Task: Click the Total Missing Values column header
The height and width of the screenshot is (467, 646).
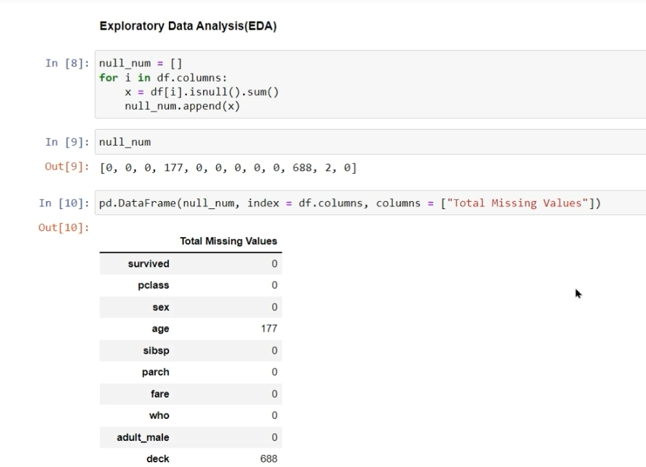Action: pos(228,241)
